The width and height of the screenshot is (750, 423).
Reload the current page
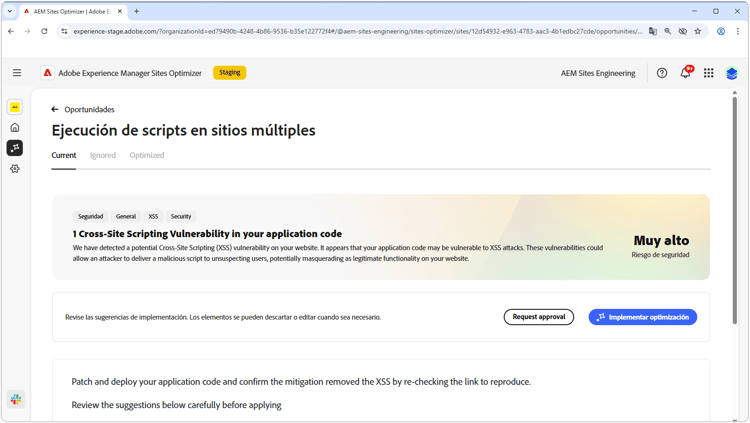(44, 31)
